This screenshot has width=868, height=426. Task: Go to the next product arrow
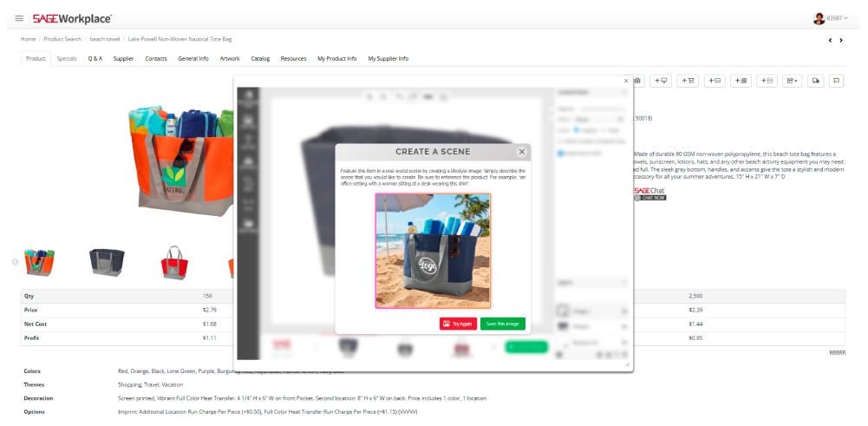[x=841, y=40]
